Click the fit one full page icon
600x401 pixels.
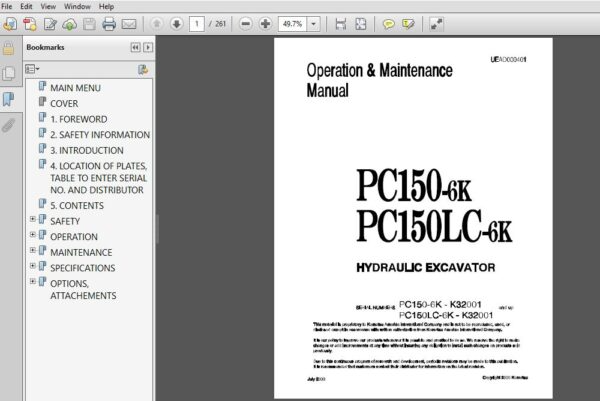point(360,24)
